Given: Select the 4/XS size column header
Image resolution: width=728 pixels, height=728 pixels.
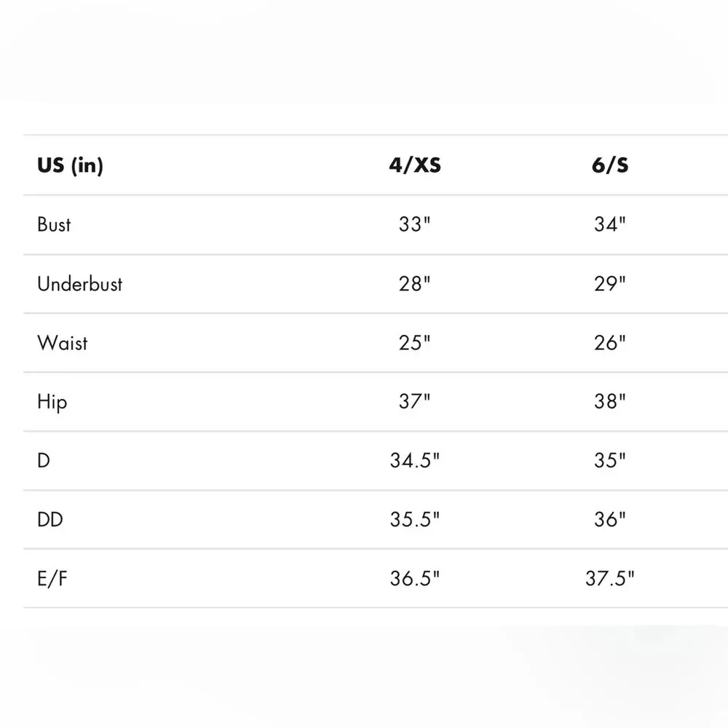Looking at the screenshot, I should [414, 165].
